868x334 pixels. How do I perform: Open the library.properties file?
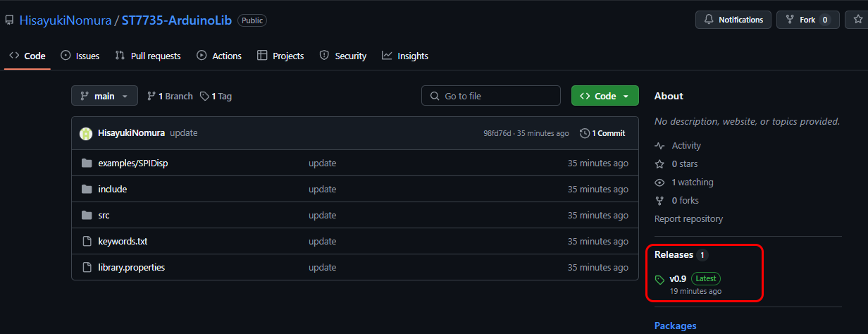132,267
